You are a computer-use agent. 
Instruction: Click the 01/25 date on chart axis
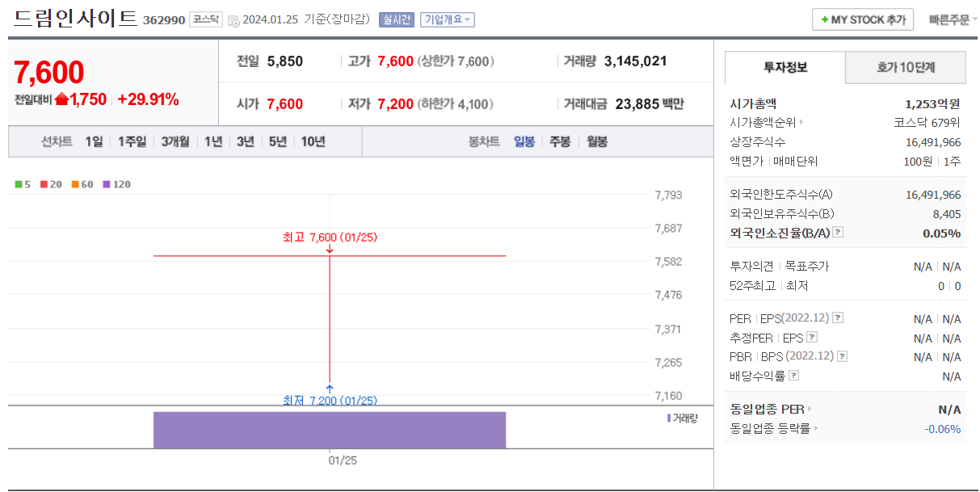(x=343, y=460)
